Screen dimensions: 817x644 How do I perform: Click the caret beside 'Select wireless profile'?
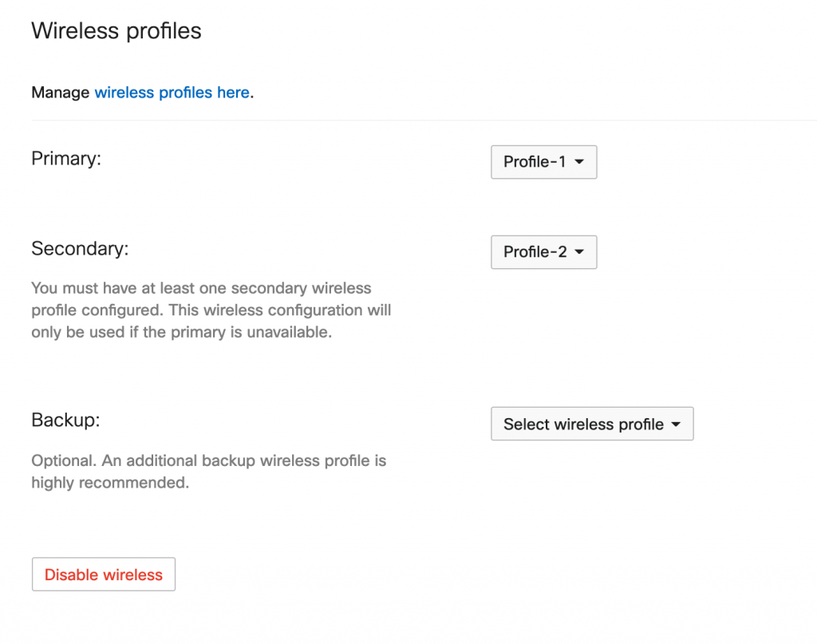[677, 425]
